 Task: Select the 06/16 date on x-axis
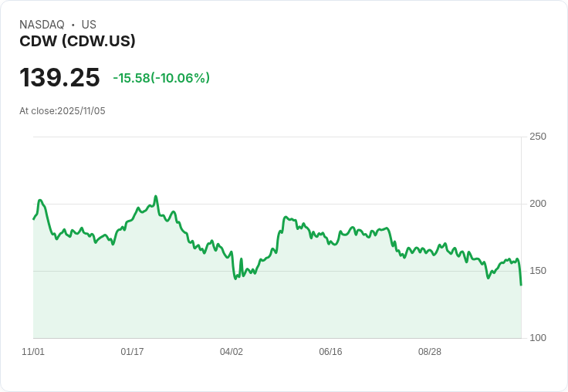(x=330, y=352)
